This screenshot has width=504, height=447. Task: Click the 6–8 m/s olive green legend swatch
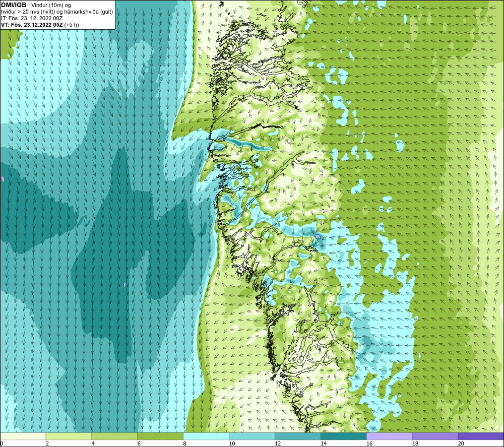[x=160, y=436]
